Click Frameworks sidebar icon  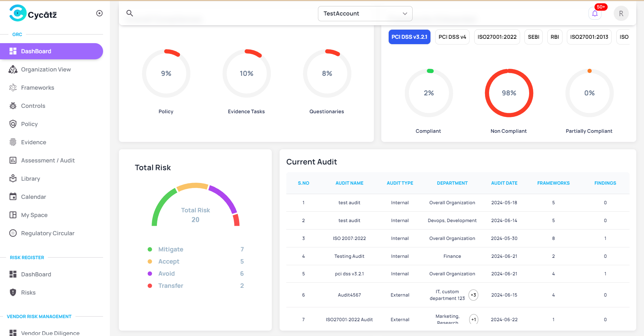tap(13, 88)
